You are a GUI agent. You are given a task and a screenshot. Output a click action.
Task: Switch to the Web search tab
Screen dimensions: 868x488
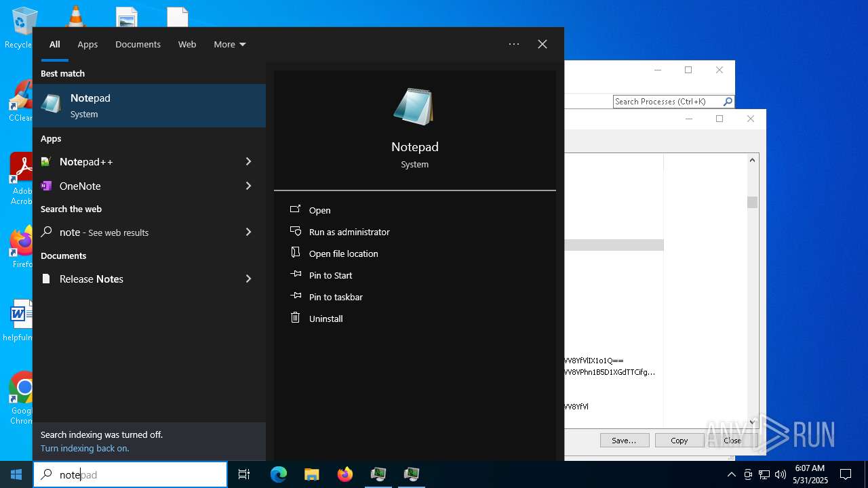coord(187,44)
